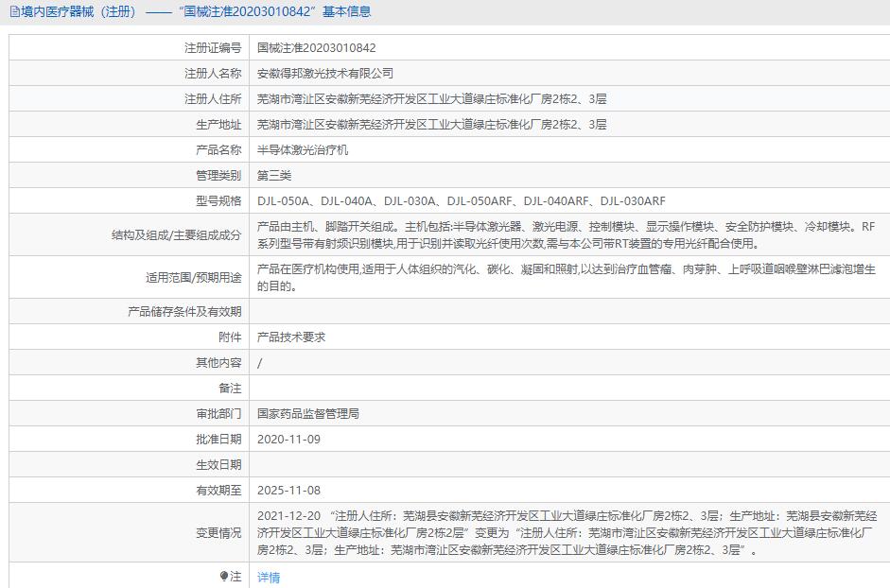This screenshot has height=588, width=890.
Task: Click the 产品名称 label
Action: (x=218, y=150)
